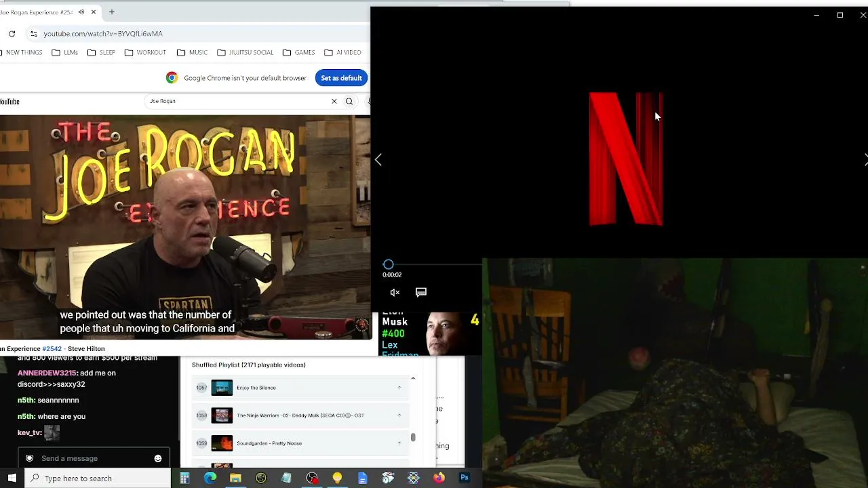Open the AI VIDEO bookmark folder
This screenshot has height=488, width=868.
pos(343,52)
